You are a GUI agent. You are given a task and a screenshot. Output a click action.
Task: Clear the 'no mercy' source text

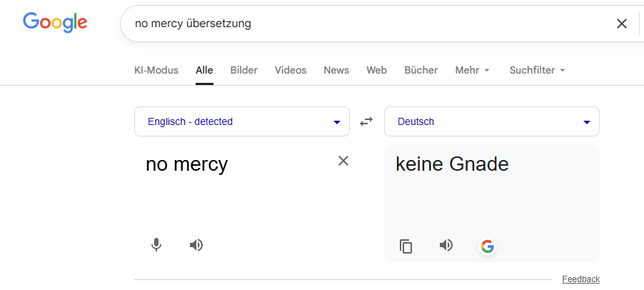tap(343, 161)
